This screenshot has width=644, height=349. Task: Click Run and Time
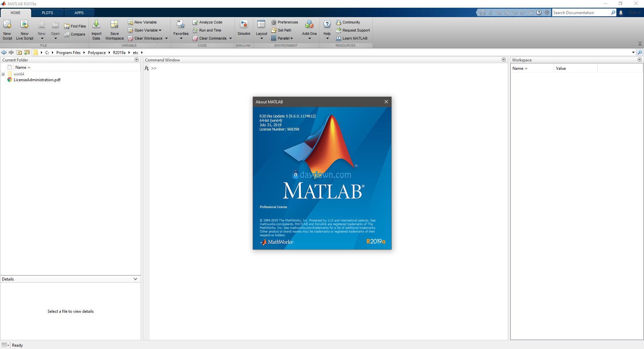coord(207,30)
